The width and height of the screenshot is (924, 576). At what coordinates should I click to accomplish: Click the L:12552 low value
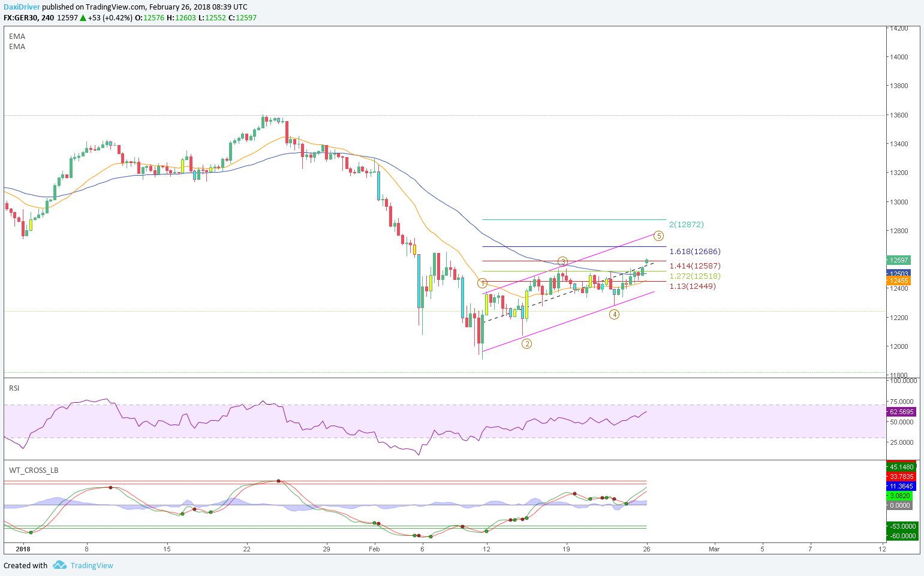coord(211,17)
